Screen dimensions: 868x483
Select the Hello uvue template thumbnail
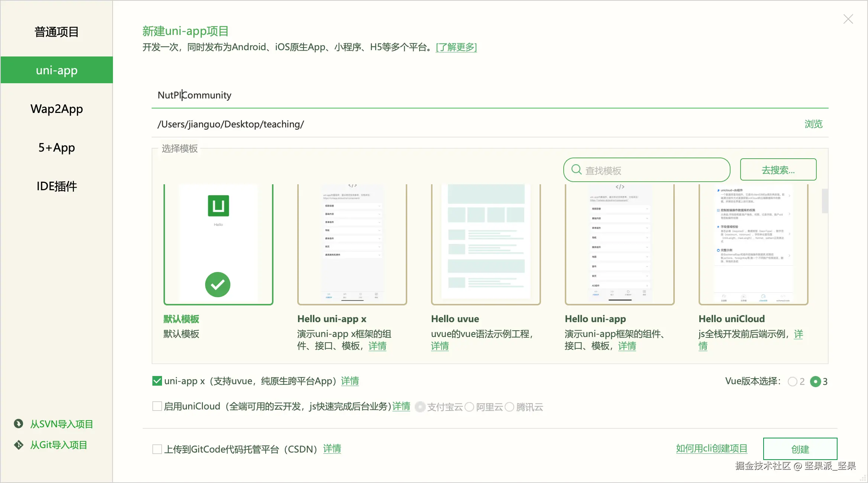pyautogui.click(x=486, y=244)
